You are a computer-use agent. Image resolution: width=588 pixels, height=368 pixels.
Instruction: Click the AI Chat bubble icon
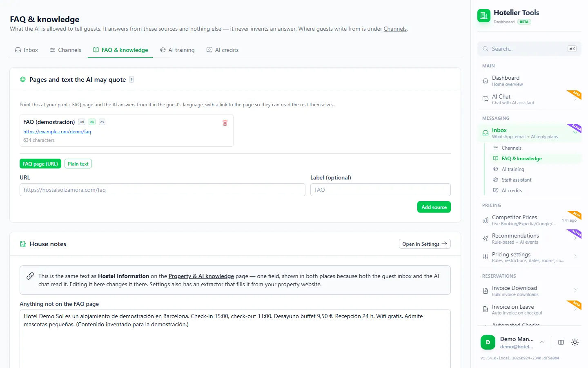(x=486, y=99)
